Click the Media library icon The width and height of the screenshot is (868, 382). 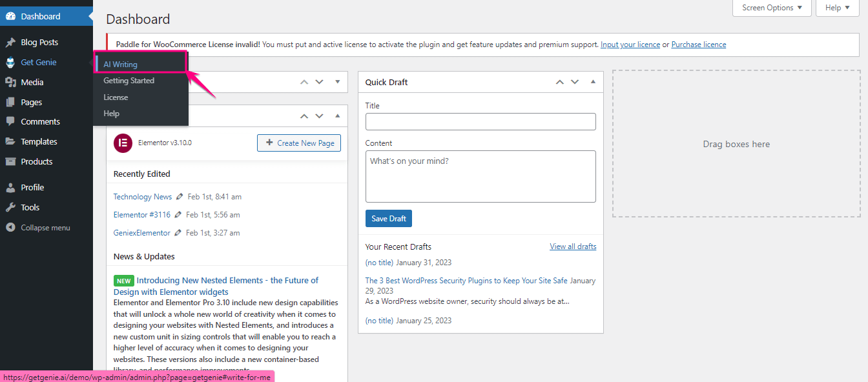[x=10, y=82]
